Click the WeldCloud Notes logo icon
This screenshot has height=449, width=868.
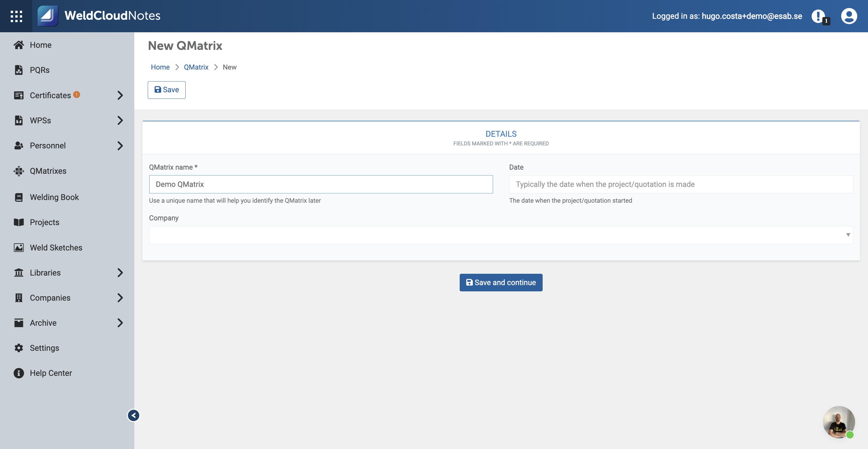pos(47,16)
